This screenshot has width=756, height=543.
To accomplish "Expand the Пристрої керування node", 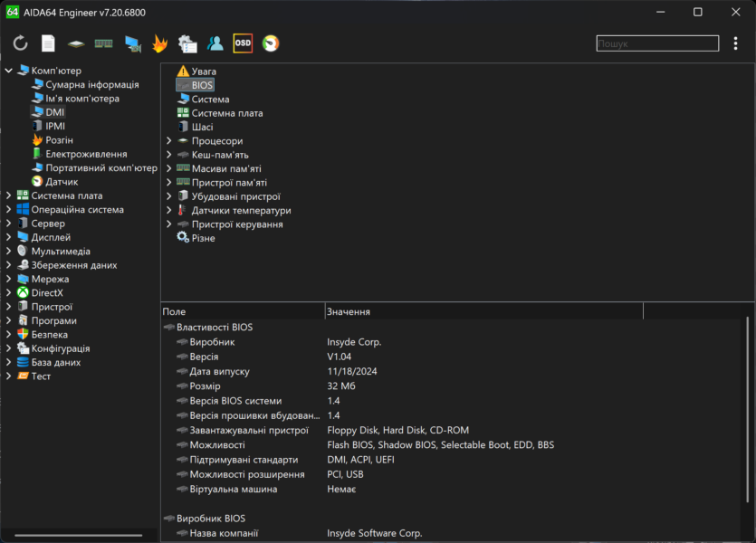I will [x=168, y=224].
